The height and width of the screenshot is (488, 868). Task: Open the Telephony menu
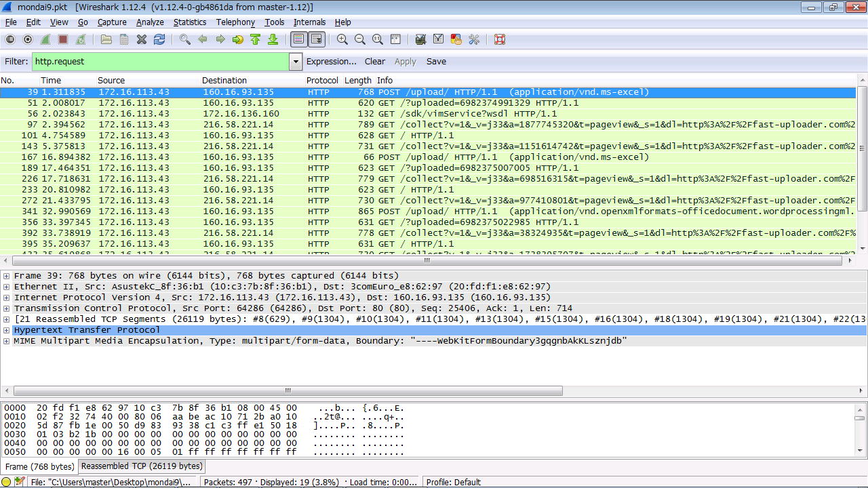pos(235,22)
